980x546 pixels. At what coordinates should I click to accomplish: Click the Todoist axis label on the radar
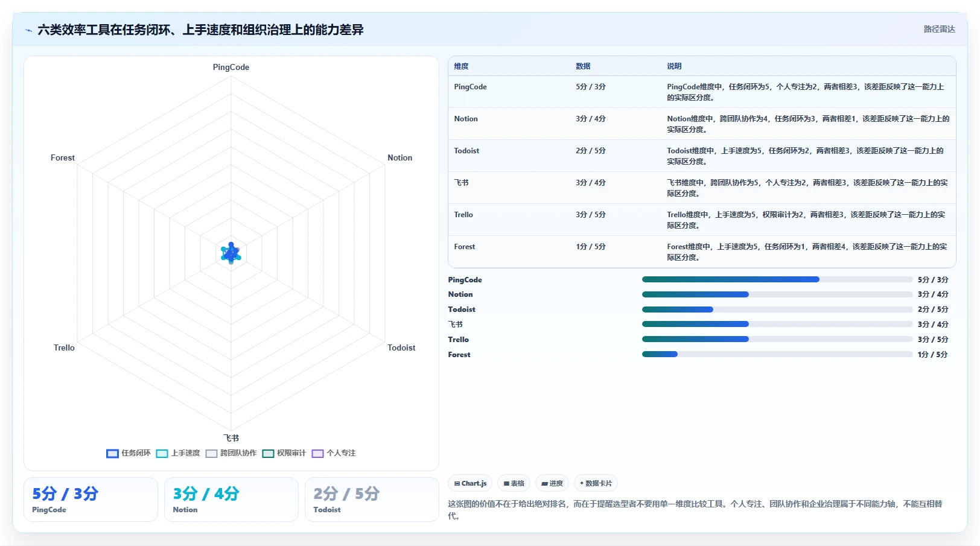coord(401,348)
